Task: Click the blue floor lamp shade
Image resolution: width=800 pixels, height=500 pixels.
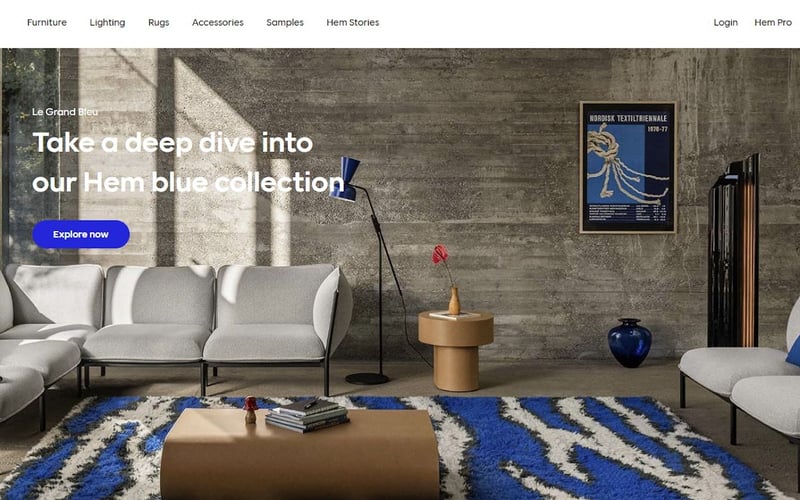Action: point(345,179)
